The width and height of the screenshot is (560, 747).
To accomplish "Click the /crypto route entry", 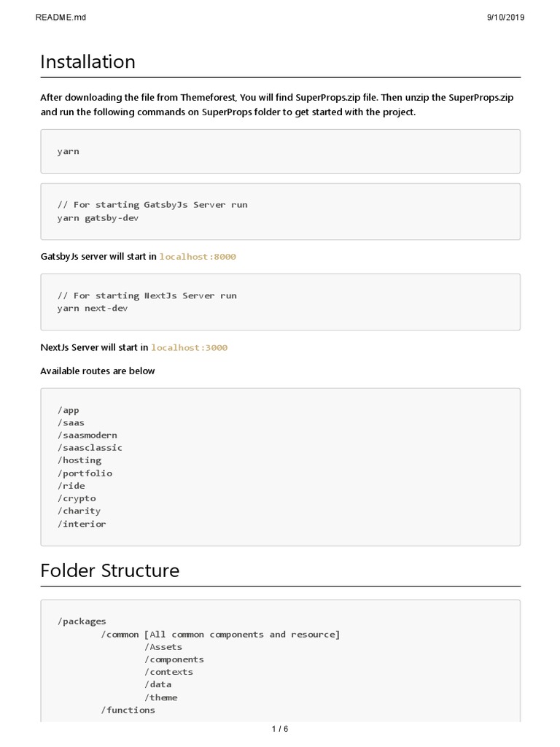I will click(77, 498).
